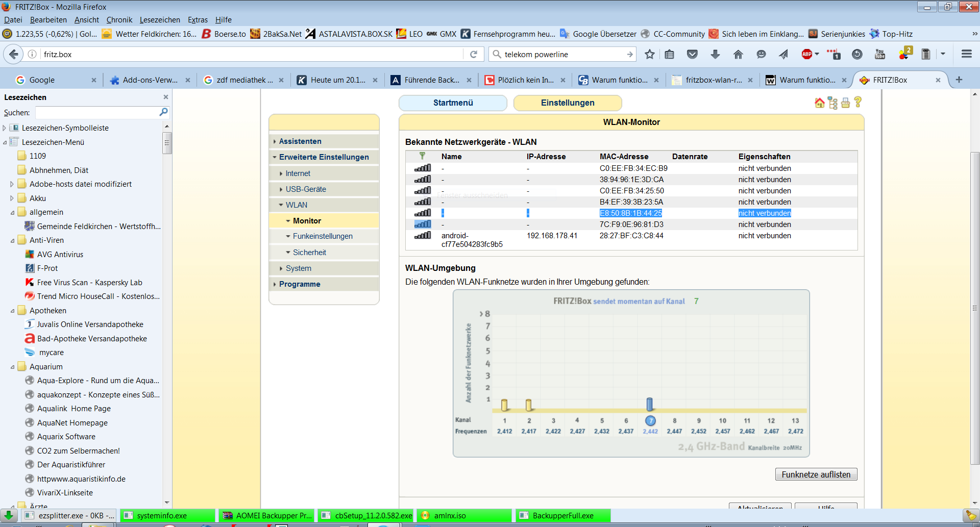Expand Adobe-hosts datei modifiziert folder
Image resolution: width=980 pixels, height=527 pixels.
[x=12, y=184]
